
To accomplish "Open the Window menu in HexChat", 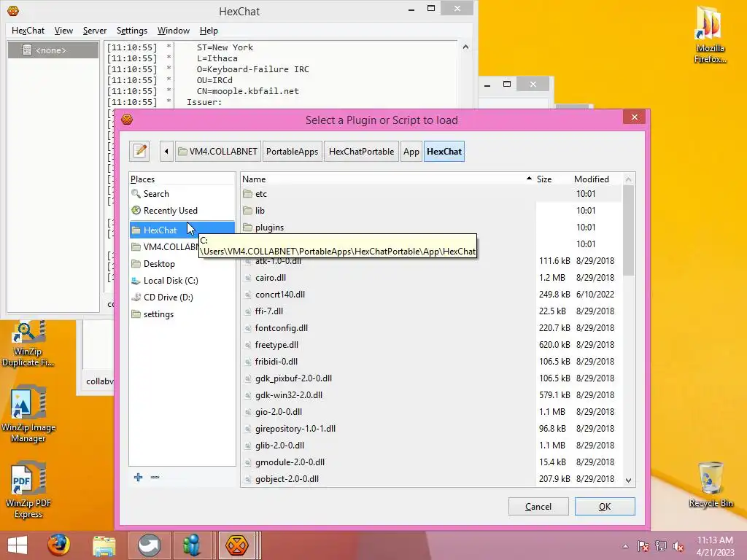I will (174, 31).
